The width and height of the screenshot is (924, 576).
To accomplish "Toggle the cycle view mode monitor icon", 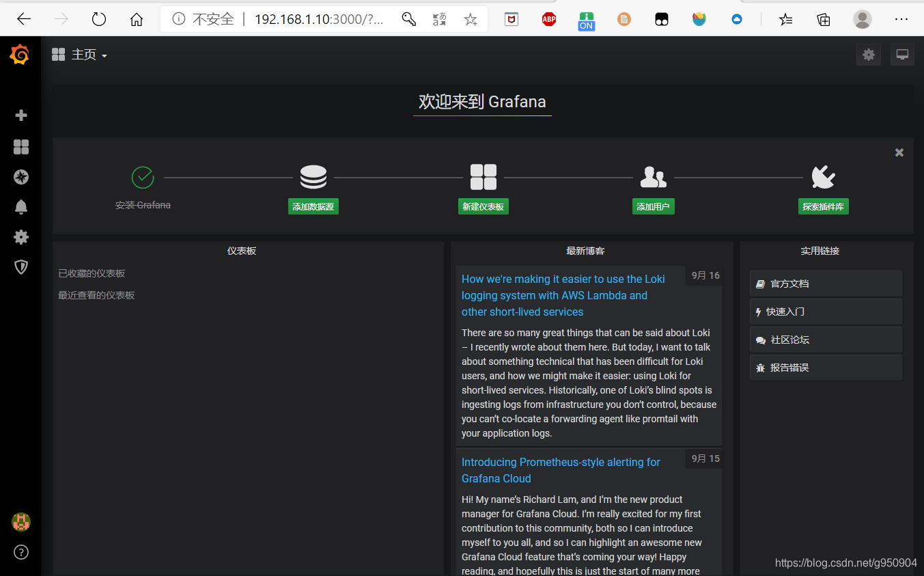I will [x=902, y=55].
